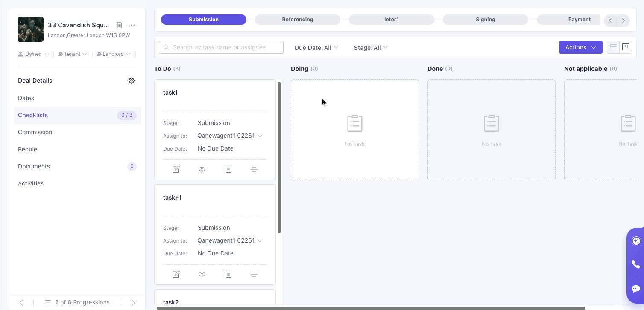
Task: Open Commission in the sidebar
Action: click(x=35, y=132)
